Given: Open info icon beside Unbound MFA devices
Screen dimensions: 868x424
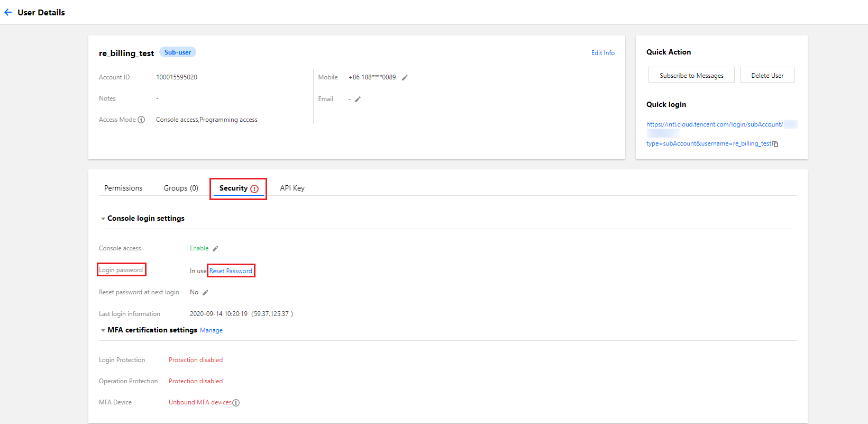Looking at the screenshot, I should 236,403.
